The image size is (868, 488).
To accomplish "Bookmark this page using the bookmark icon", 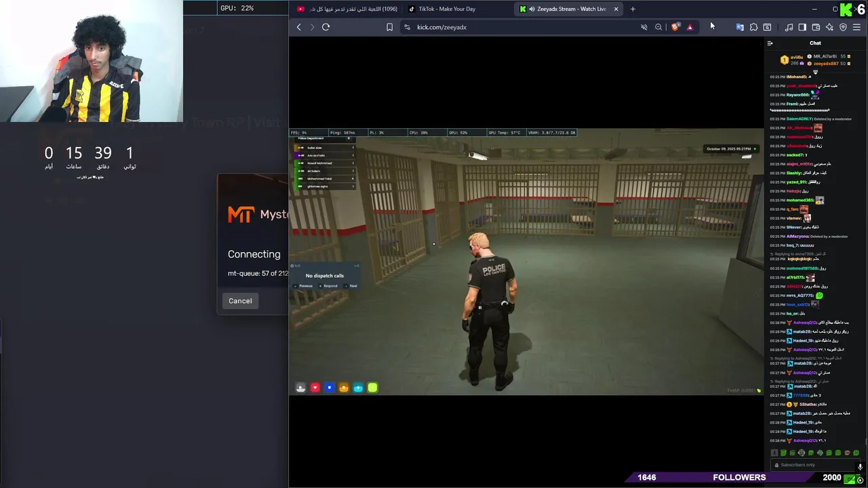I will (389, 27).
